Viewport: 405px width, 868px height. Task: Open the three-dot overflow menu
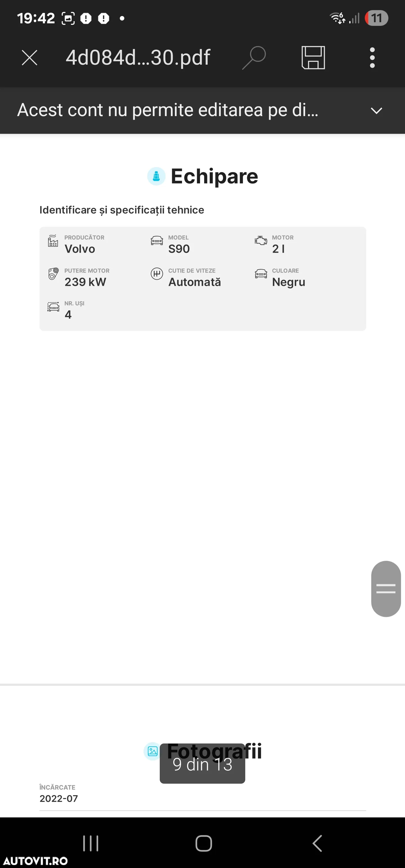372,58
